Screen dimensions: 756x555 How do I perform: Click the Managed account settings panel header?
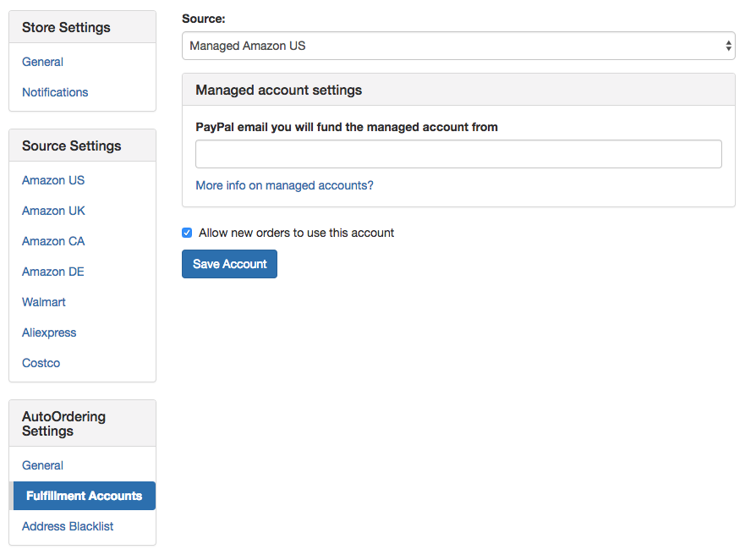(x=458, y=91)
